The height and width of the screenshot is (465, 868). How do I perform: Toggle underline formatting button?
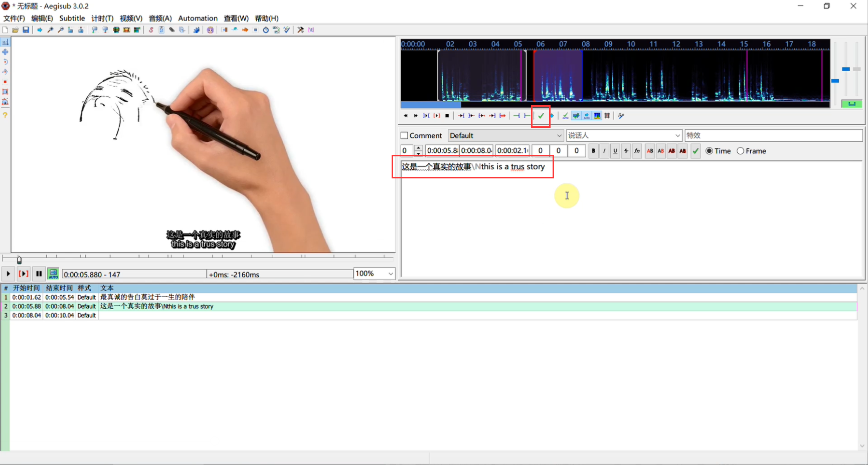tap(615, 151)
